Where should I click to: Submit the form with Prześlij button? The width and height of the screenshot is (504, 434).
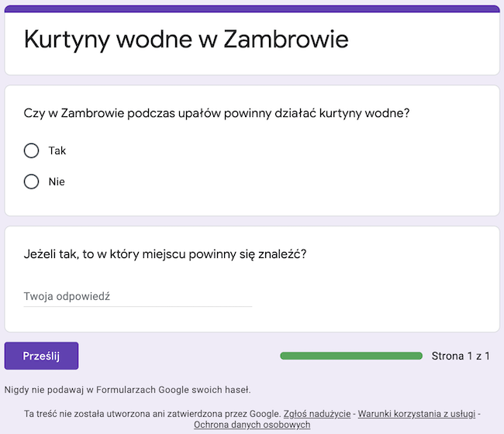click(x=41, y=356)
